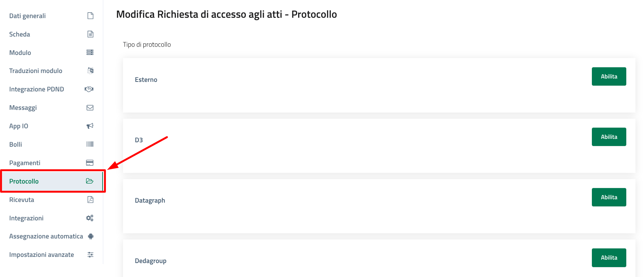Click the Integrazioni gears icon
This screenshot has width=644, height=277.
coord(90,218)
